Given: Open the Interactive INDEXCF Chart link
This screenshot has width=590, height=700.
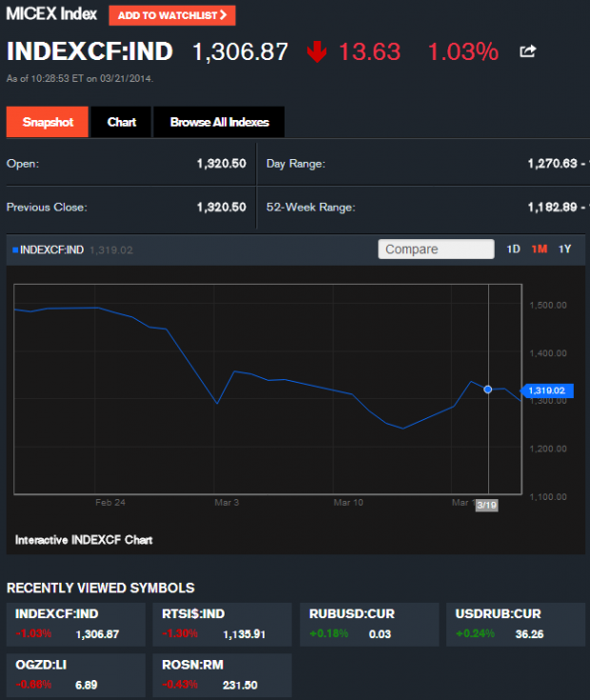Looking at the screenshot, I should pyautogui.click(x=84, y=540).
